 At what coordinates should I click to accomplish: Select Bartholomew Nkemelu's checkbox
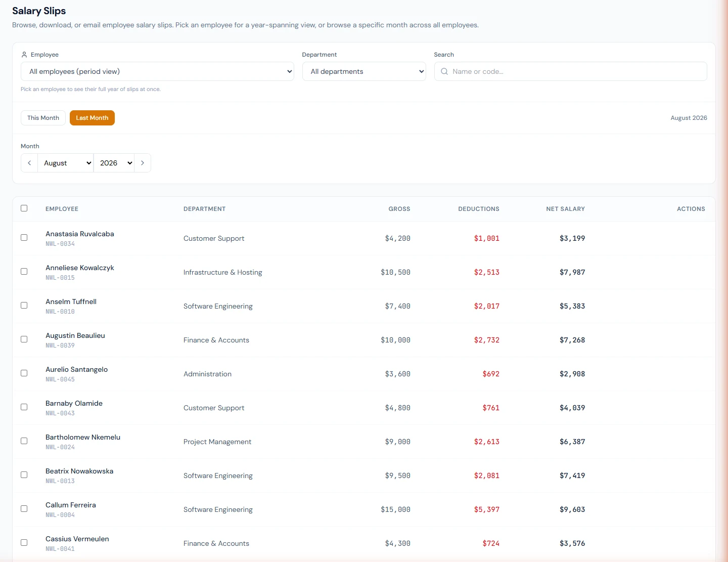pos(24,441)
